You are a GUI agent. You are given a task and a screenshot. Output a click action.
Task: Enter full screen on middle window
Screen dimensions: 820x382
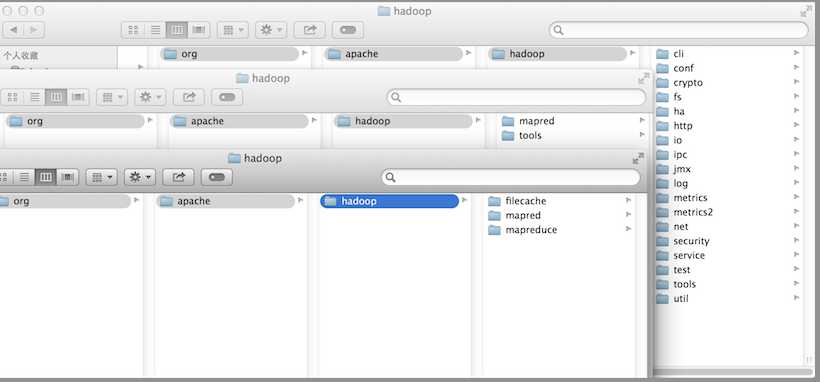[643, 78]
